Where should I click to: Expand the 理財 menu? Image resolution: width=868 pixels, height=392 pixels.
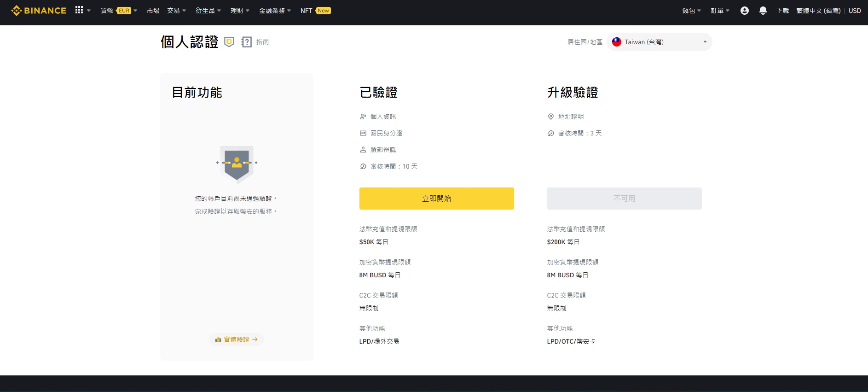coord(240,11)
